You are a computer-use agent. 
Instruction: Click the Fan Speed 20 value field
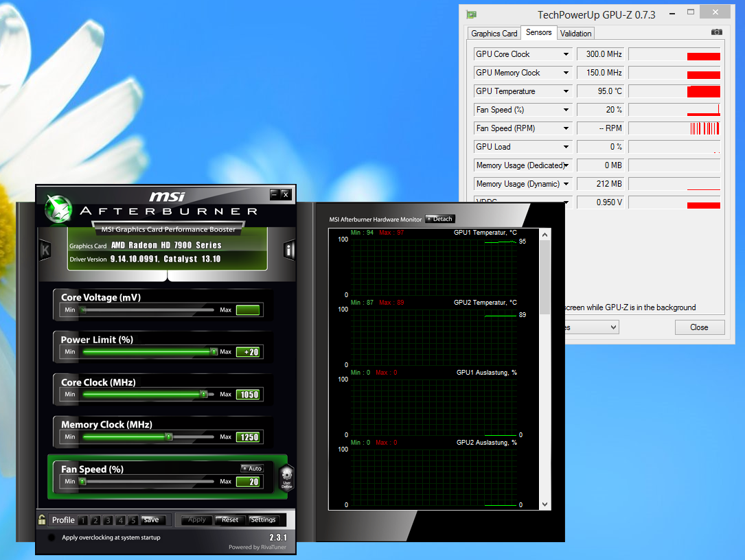248,482
